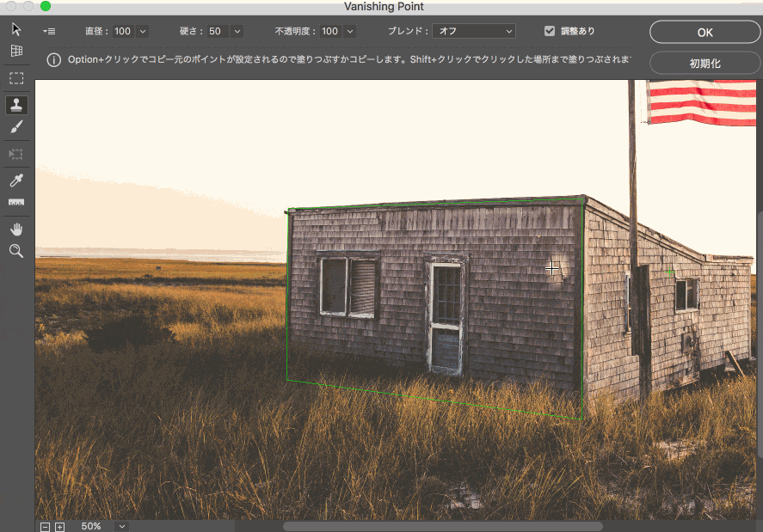
Task: Click the info icon beside the hint text
Action: pos(53,60)
